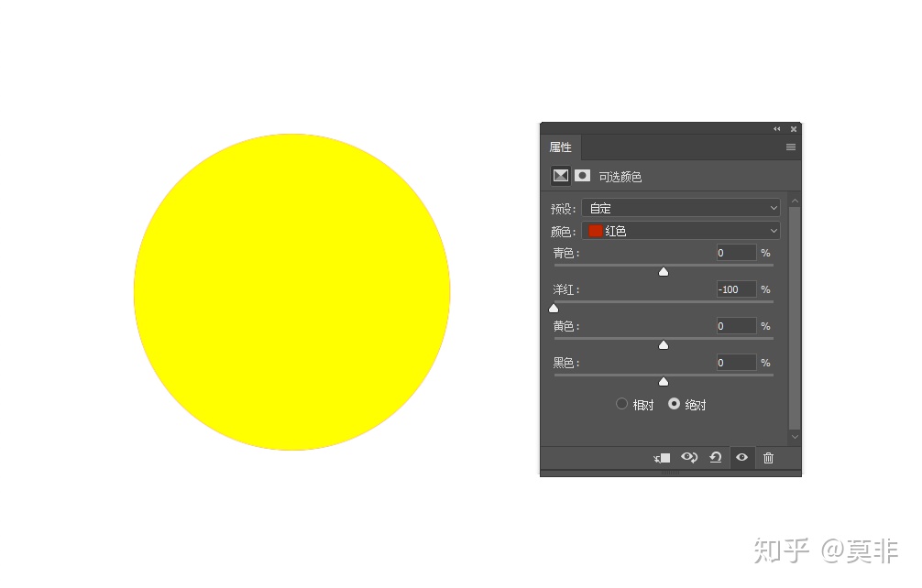The height and width of the screenshot is (588, 922).
Task: View previous state eye-arrow icon
Action: click(689, 457)
